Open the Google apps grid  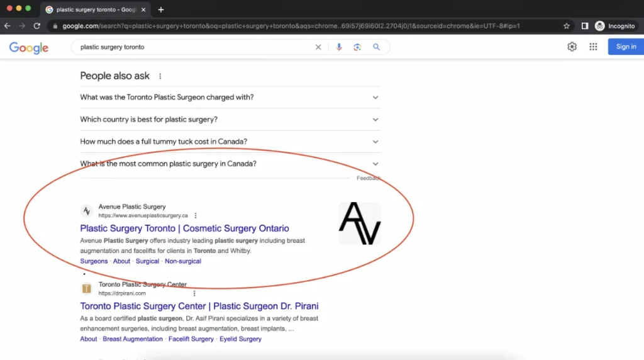593,47
